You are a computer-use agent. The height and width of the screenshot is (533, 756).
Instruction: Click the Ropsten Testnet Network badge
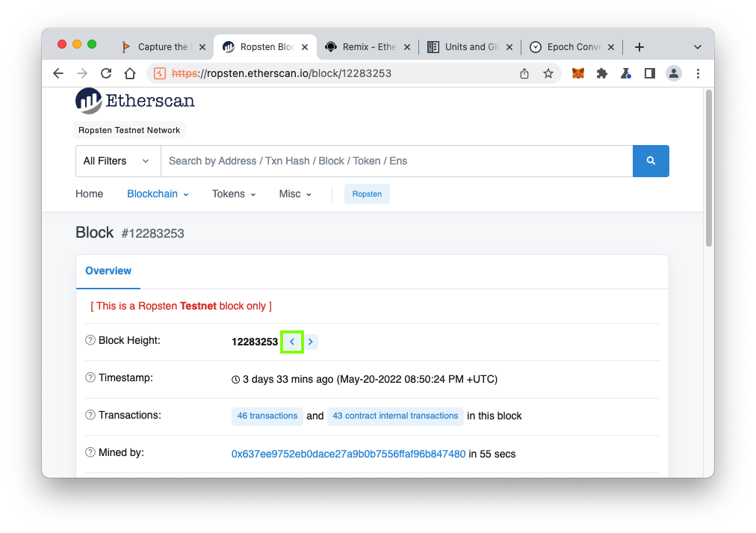click(x=129, y=130)
